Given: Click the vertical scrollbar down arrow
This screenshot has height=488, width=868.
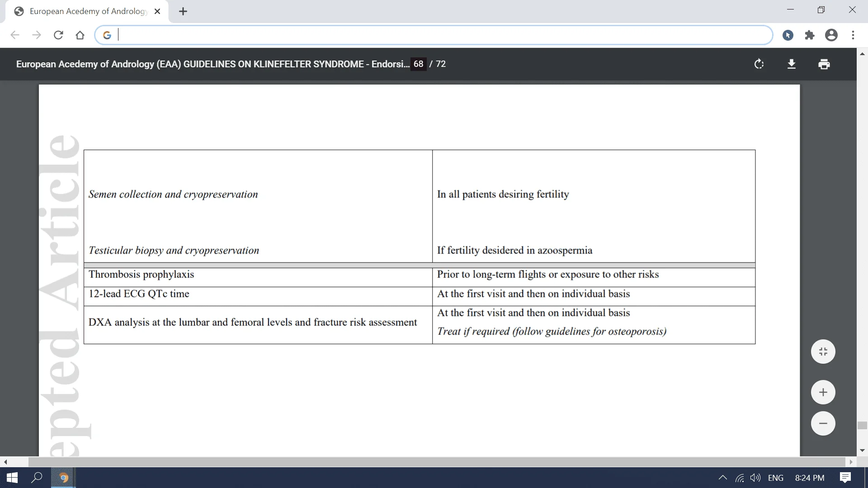Looking at the screenshot, I should (x=862, y=450).
